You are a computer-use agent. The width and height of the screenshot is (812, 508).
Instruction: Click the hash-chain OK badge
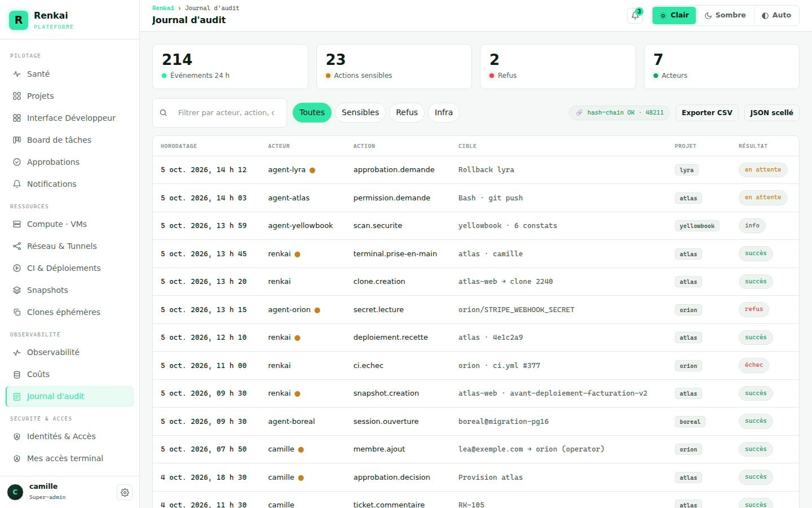point(619,113)
